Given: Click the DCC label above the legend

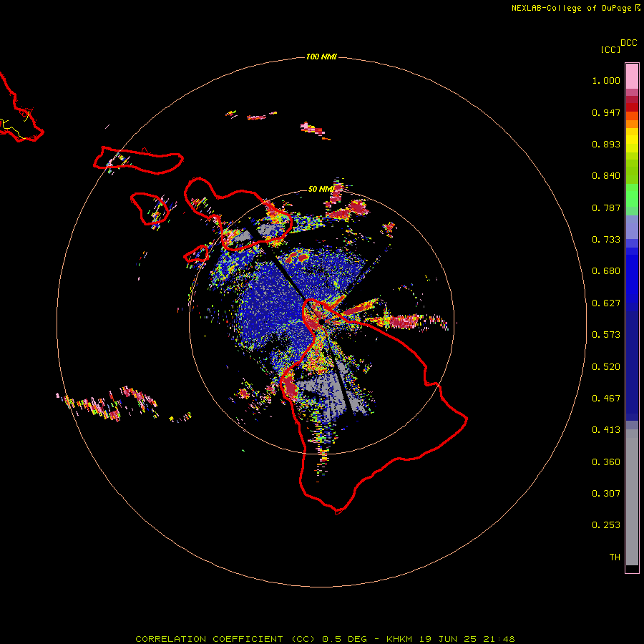Looking at the screenshot, I should pos(629,43).
